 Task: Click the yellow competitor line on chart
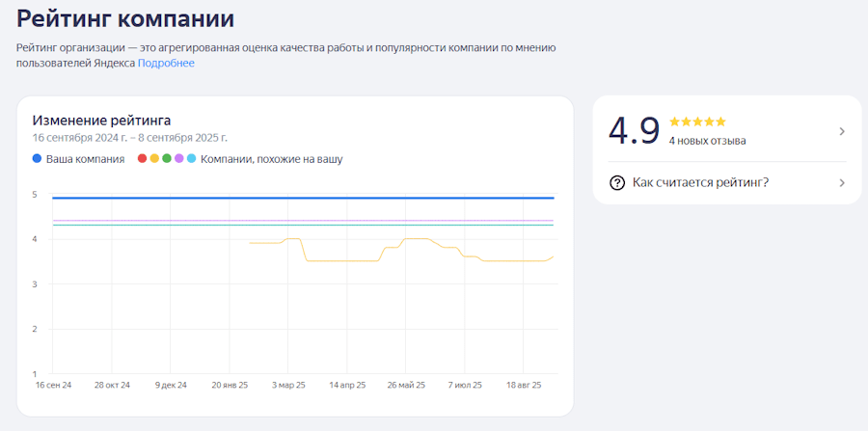pos(338,260)
